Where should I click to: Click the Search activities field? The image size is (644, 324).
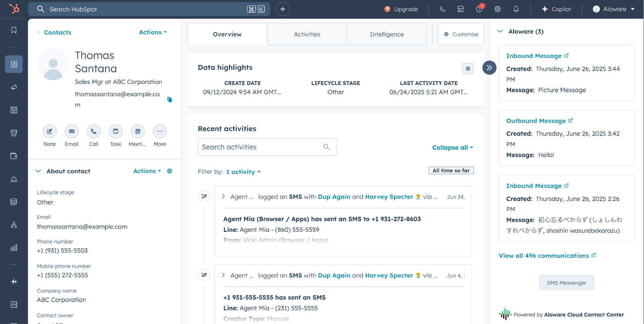pyautogui.click(x=267, y=147)
